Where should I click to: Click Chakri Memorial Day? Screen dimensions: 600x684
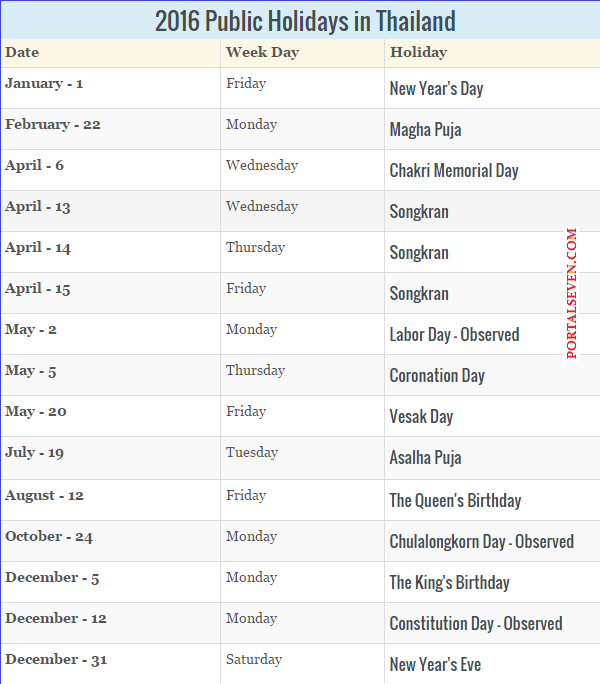coord(454,171)
